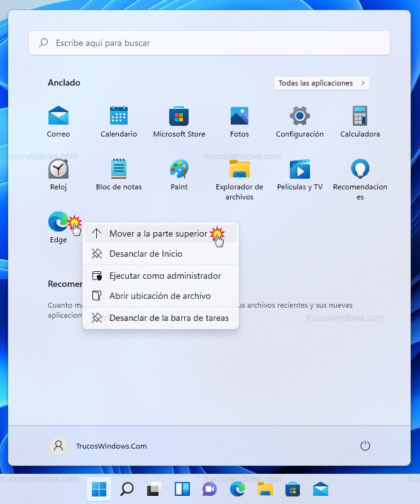420x504 pixels.
Task: Click 'Abrir ubicación de archivo'
Action: click(160, 296)
